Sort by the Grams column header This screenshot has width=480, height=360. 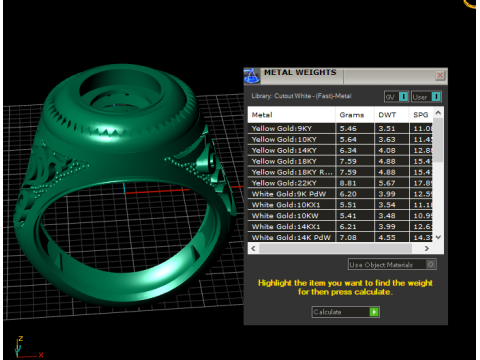[x=355, y=115]
